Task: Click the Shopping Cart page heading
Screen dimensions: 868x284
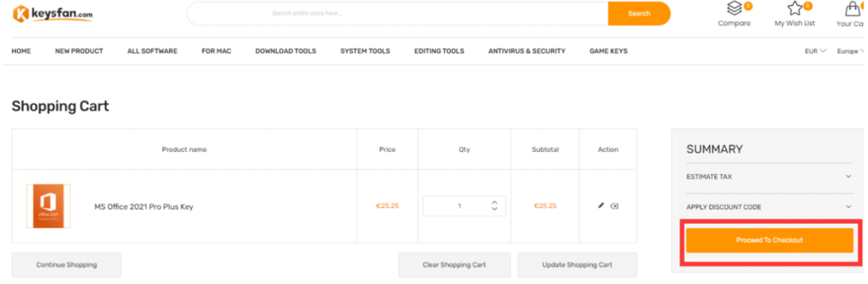Action: 60,106
